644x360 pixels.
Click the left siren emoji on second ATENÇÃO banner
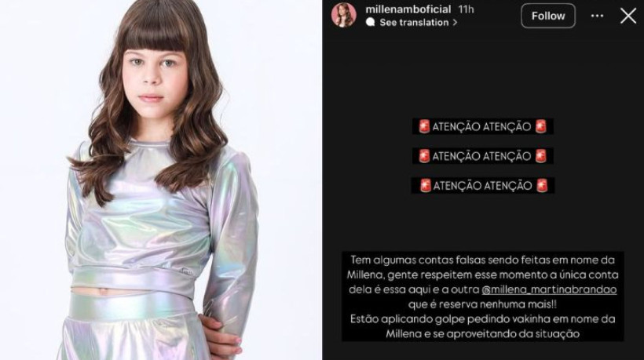(424, 156)
